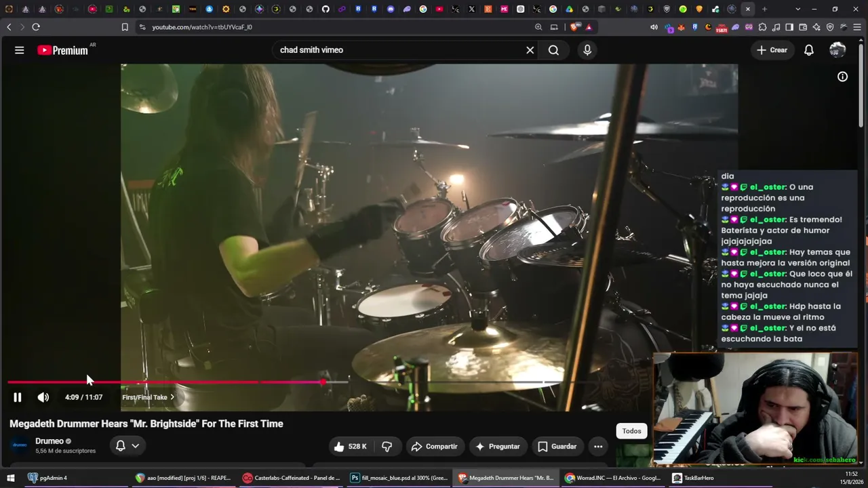868x488 pixels.
Task: Open Worrad.INC Chrome window in taskbar
Action: pyautogui.click(x=613, y=478)
